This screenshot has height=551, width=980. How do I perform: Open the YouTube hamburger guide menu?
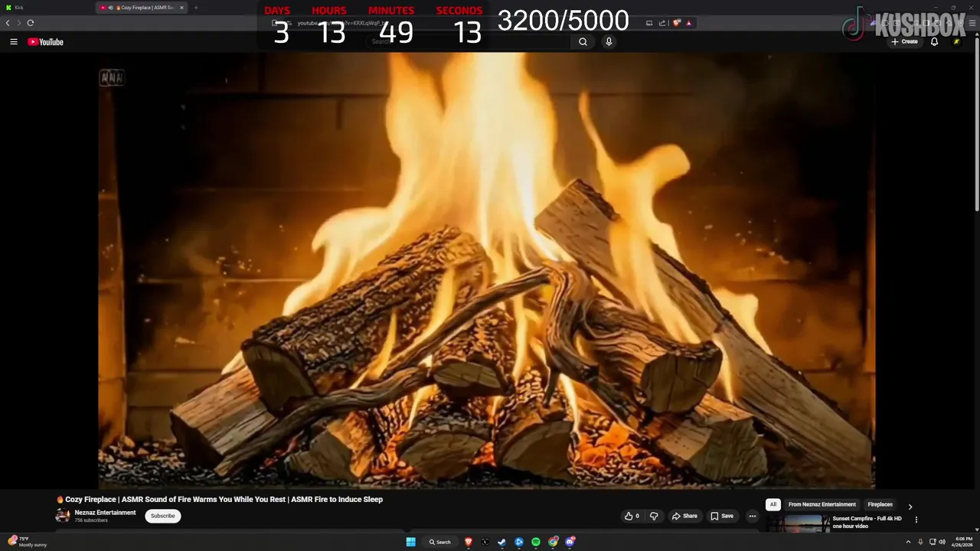click(14, 42)
